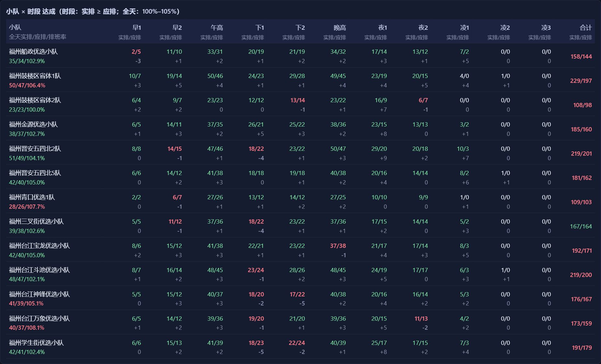Click the 41/39 cell in 午高
601x364 pixels.
click(x=215, y=343)
